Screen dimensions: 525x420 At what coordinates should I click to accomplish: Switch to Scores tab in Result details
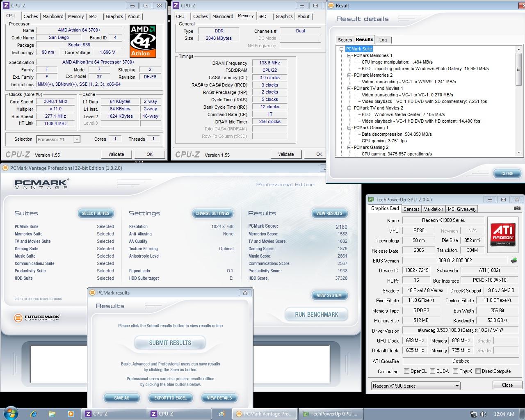(345, 40)
